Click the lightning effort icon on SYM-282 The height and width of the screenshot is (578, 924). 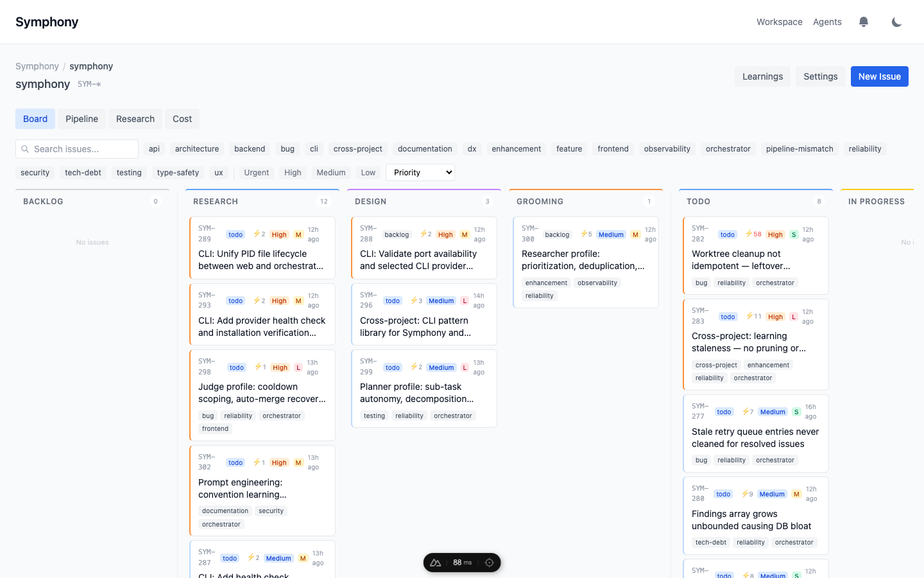[x=748, y=234]
